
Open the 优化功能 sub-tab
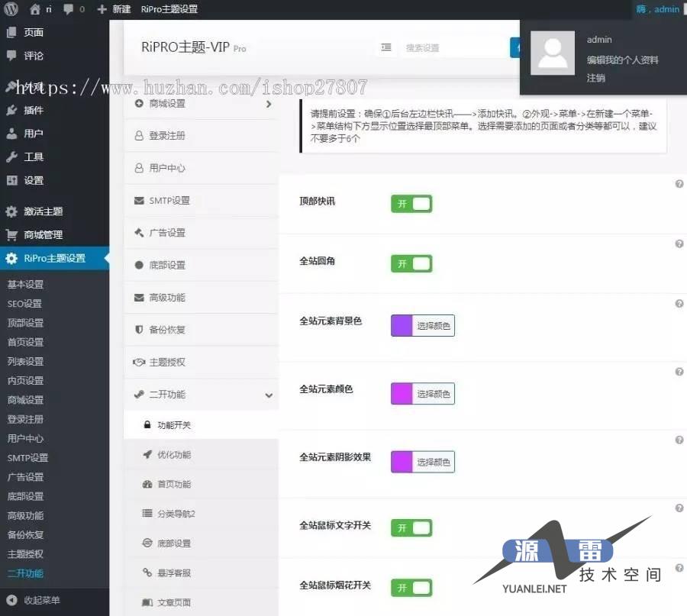[x=201, y=454]
